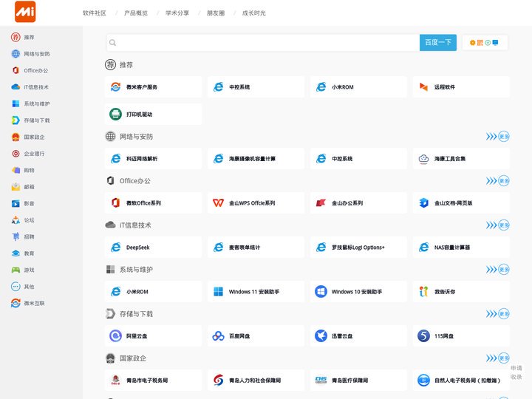The width and height of the screenshot is (532, 399).
Task: Open the 百度网盘 card
Action: 256,336
